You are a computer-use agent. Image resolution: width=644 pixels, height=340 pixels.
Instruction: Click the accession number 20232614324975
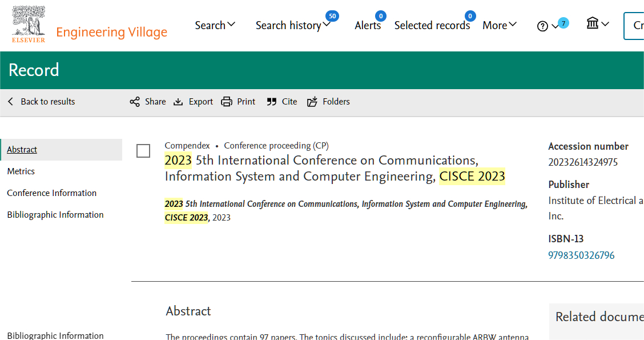tap(583, 162)
